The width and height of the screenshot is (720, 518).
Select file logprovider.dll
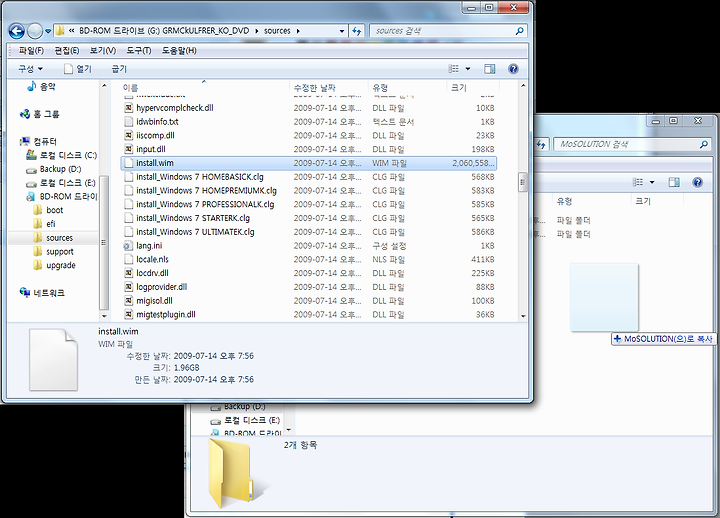309,287
